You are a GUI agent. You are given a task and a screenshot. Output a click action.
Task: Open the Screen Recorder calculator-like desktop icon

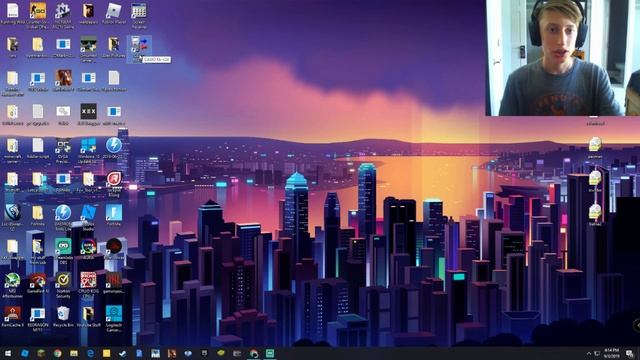(x=139, y=15)
